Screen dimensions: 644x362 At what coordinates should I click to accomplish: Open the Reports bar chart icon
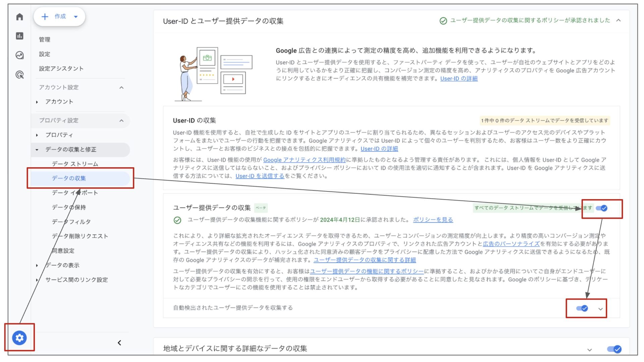(x=19, y=36)
